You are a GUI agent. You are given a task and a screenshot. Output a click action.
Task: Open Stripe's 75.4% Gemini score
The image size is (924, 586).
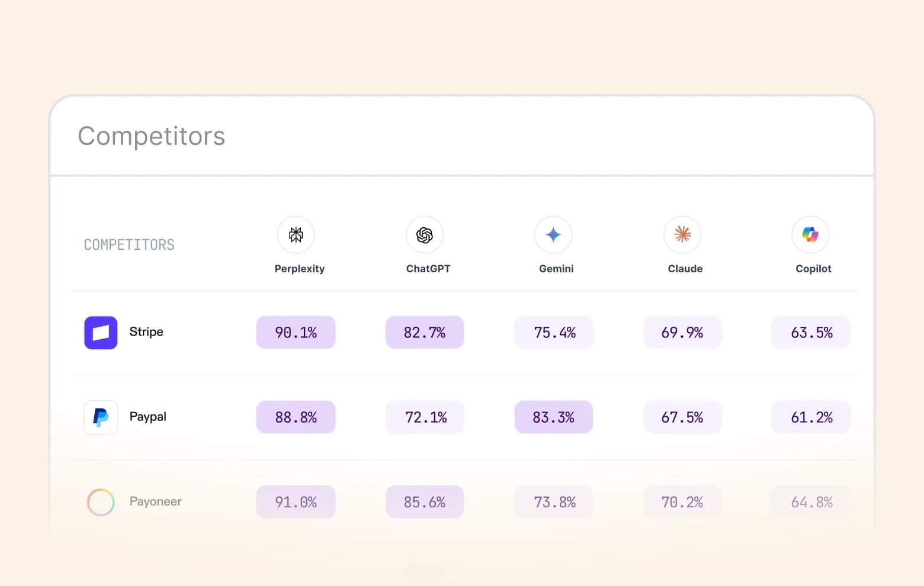[x=554, y=332]
